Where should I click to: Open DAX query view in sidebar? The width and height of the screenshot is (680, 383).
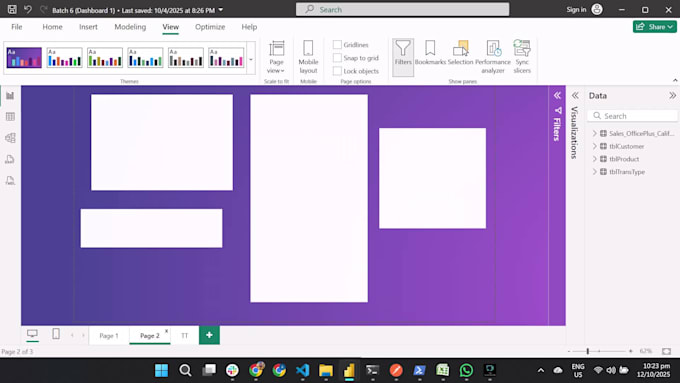pos(10,159)
